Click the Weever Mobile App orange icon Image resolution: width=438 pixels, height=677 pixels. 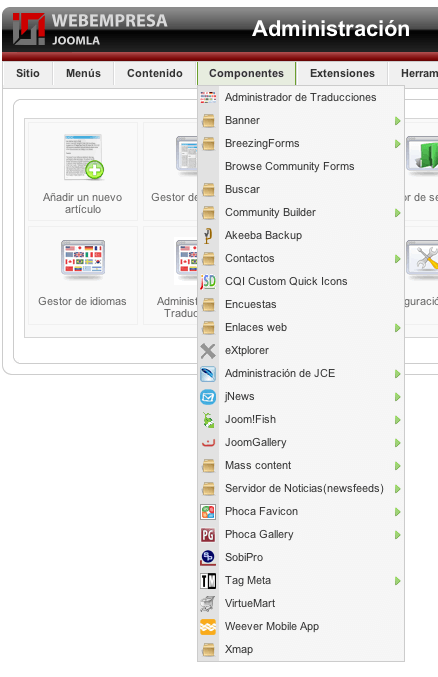coord(208,626)
